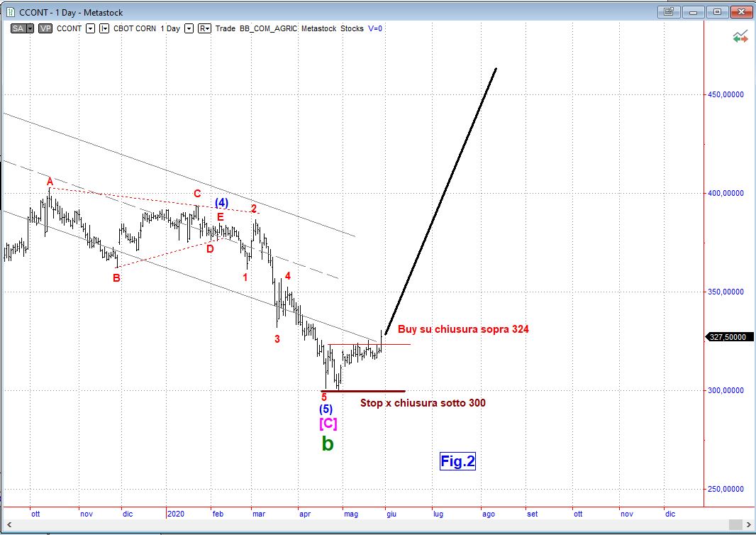Click the current price tag 327,50000
The image size is (756, 535).
pyautogui.click(x=728, y=337)
